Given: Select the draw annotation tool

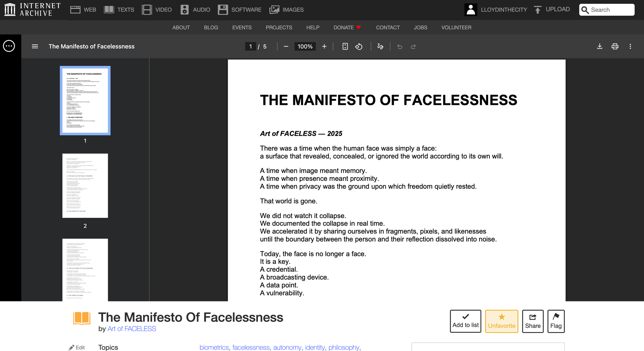Looking at the screenshot, I should click(x=380, y=47).
